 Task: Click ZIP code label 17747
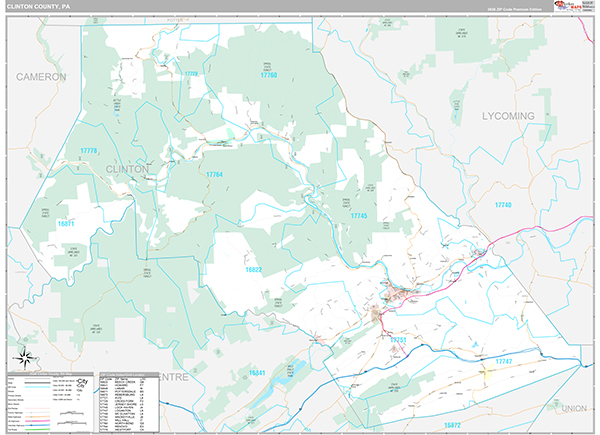(x=504, y=361)
